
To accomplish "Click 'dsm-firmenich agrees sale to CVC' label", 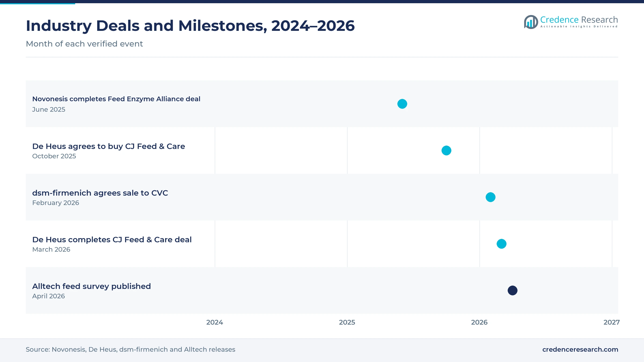I will click(100, 193).
